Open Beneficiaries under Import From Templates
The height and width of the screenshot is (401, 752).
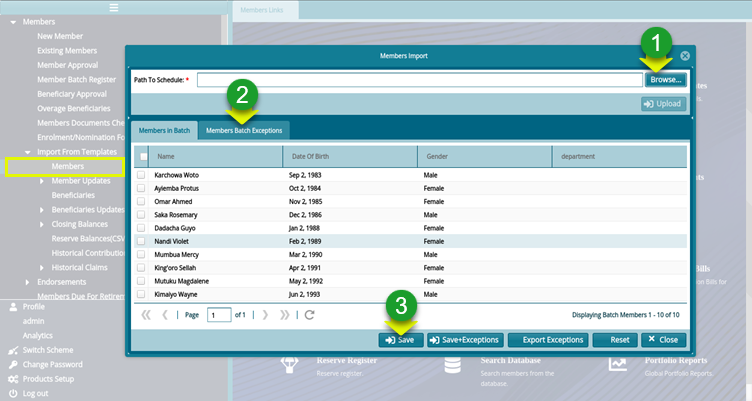pyautogui.click(x=73, y=195)
